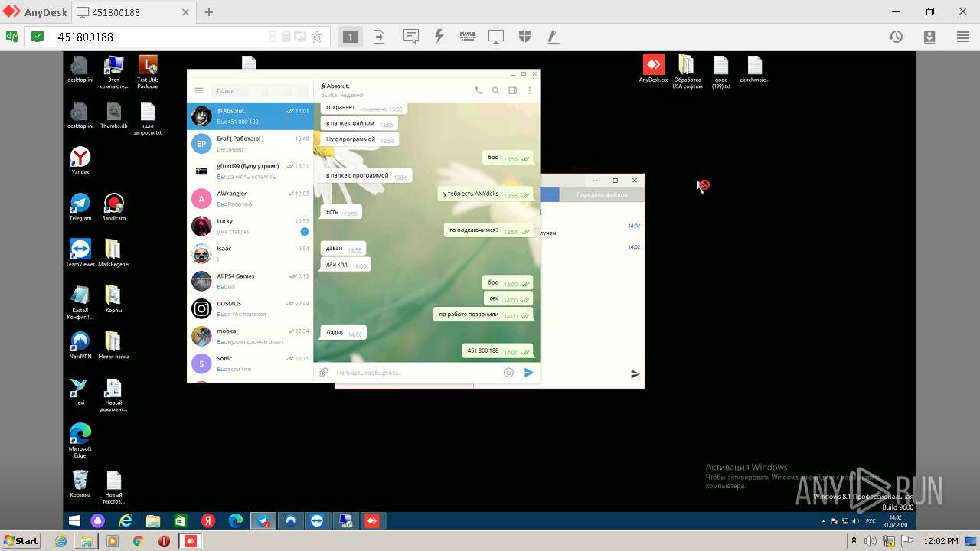Click Telegram's search field
The width and height of the screenshot is (980, 551).
click(x=260, y=90)
